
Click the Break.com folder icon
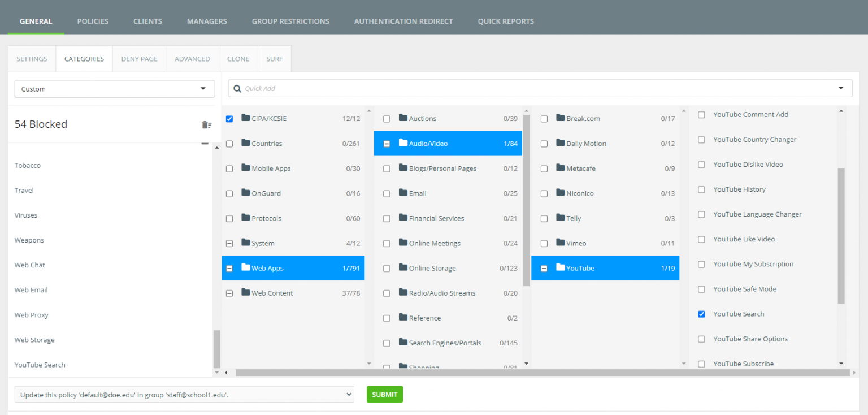pos(559,118)
